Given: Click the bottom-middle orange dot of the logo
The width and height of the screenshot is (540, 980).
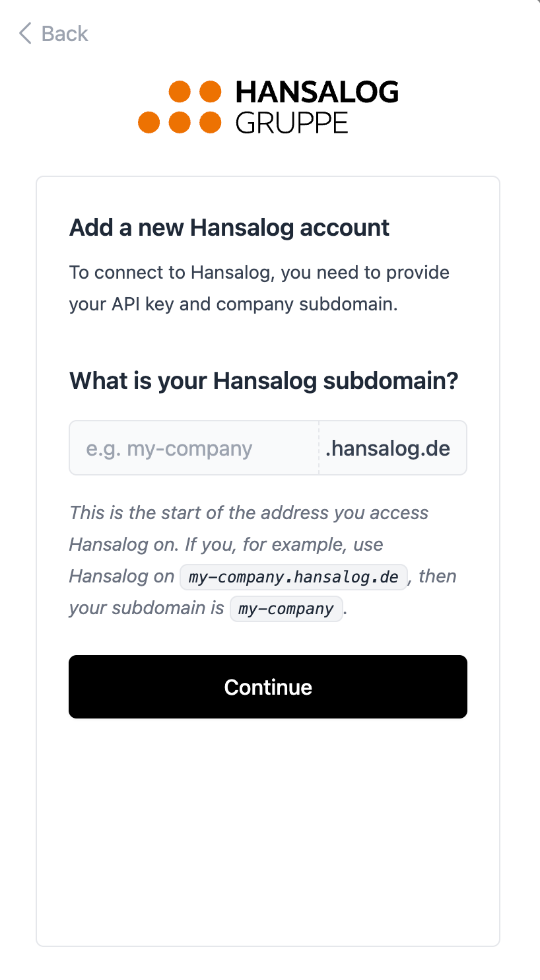Looking at the screenshot, I should tap(180, 122).
